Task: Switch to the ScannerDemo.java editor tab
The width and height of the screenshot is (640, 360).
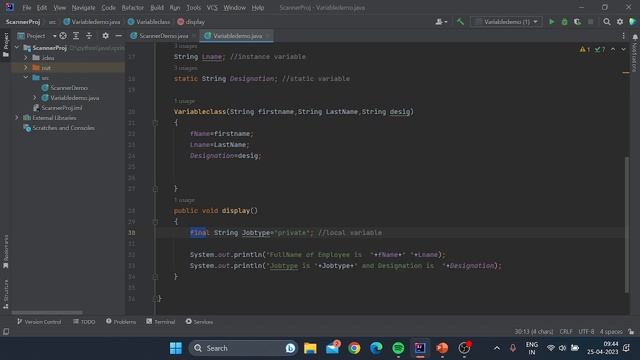Action: tap(162, 36)
